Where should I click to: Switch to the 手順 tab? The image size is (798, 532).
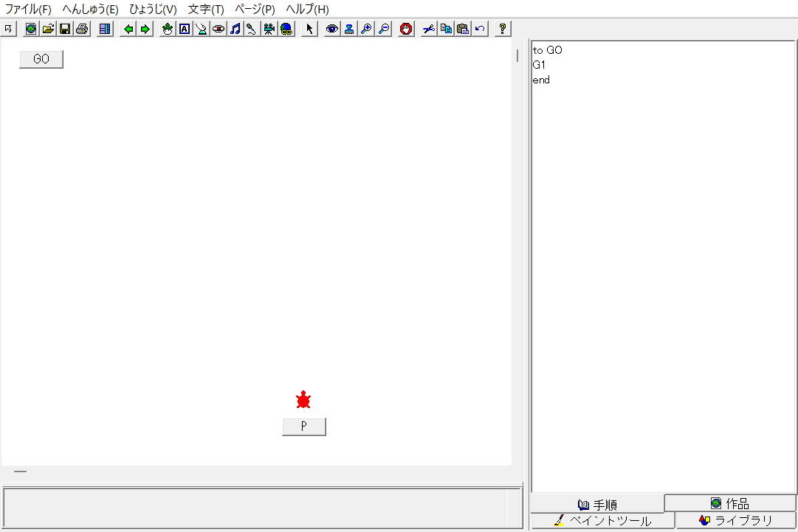pos(597,505)
